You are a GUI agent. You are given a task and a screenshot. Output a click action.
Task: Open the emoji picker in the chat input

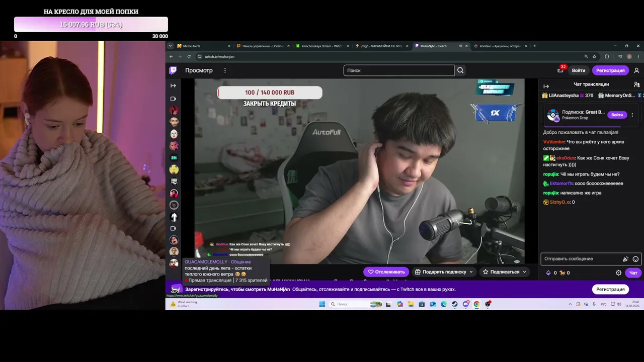(x=635, y=259)
